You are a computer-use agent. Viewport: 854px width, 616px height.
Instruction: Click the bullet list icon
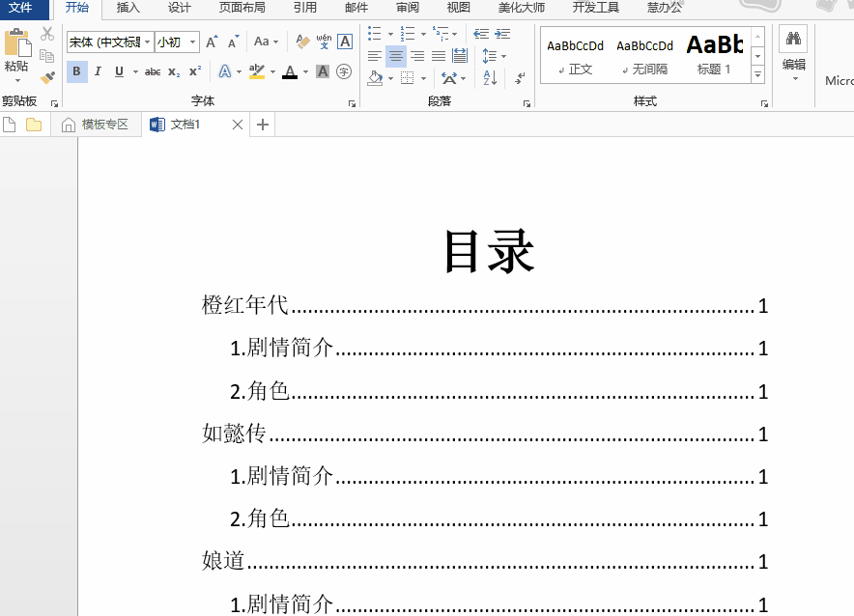374,34
